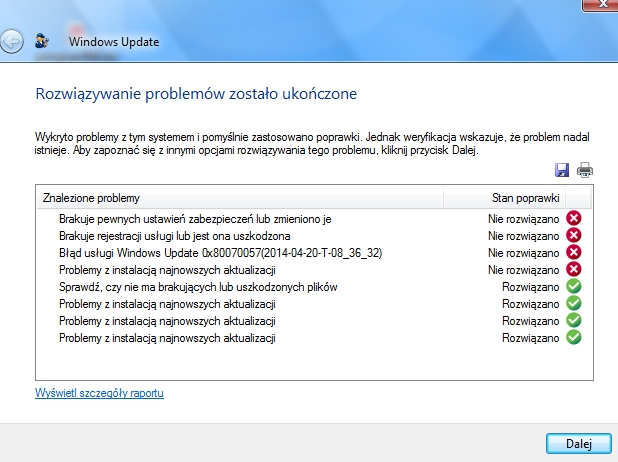Click heading 'Rozwiązywanie problemów zostało ukończone'

tap(196, 94)
